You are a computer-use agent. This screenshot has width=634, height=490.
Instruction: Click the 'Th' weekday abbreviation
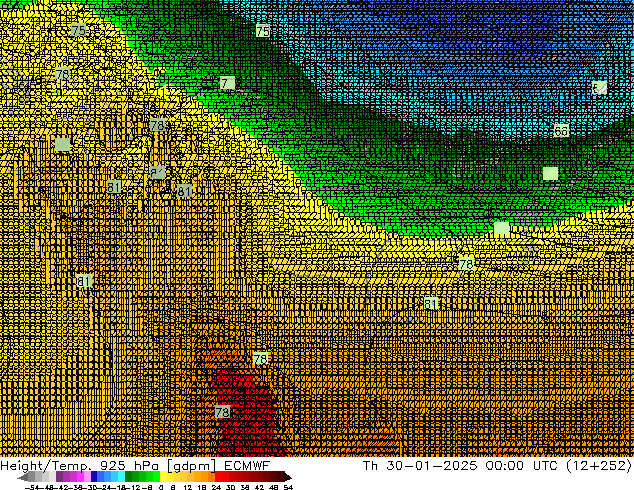coord(370,466)
